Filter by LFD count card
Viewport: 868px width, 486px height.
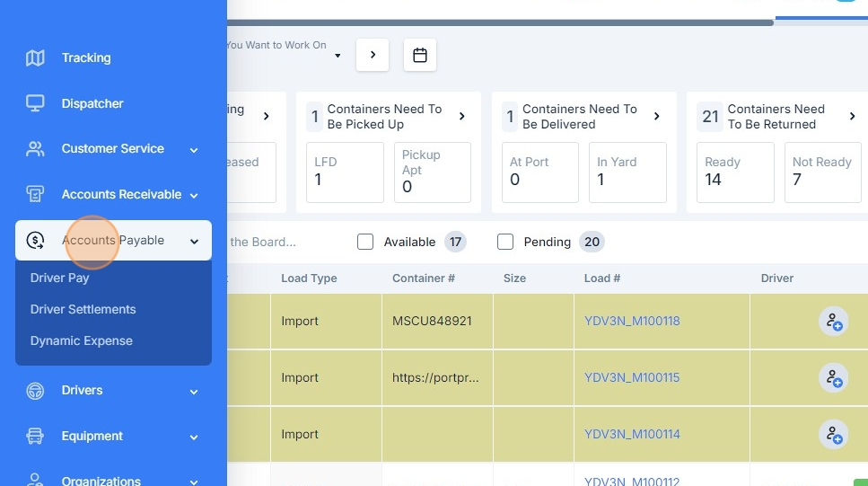coord(345,172)
